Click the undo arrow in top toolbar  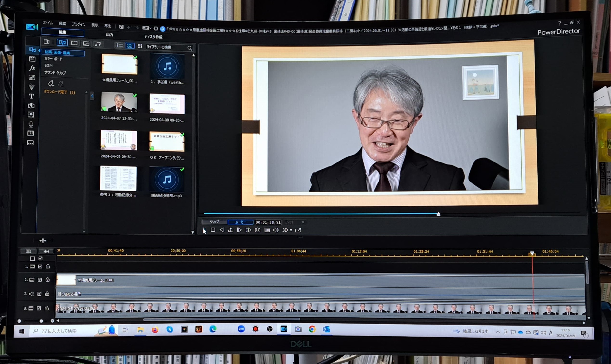129,27
